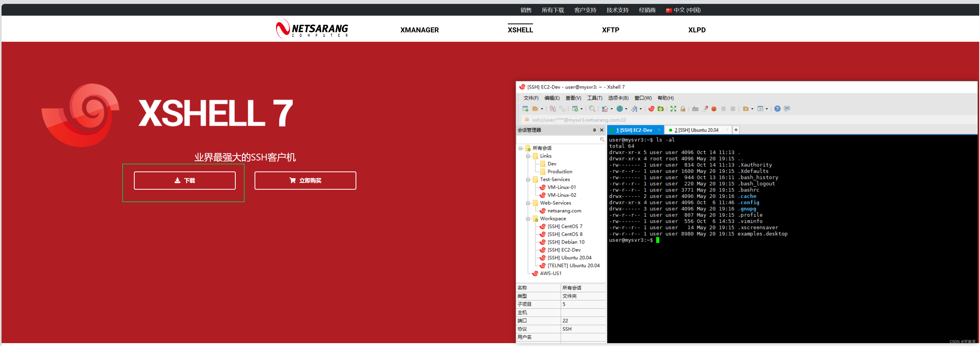Click the orange Record button icon
The width and height of the screenshot is (980, 346).
714,109
